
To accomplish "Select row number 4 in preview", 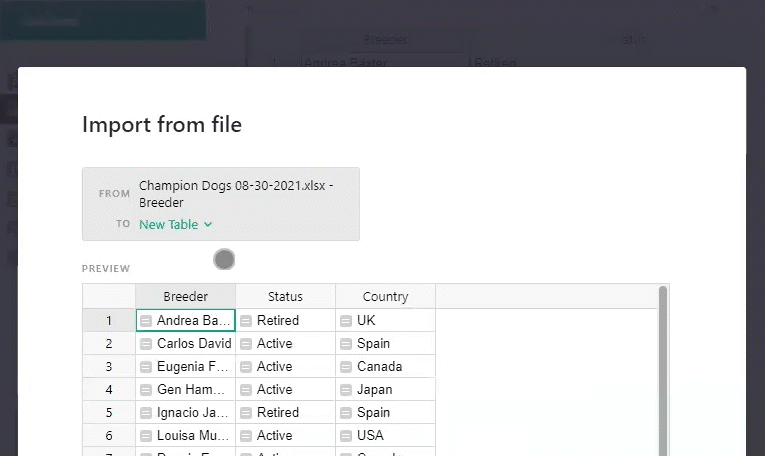I will 109,390.
